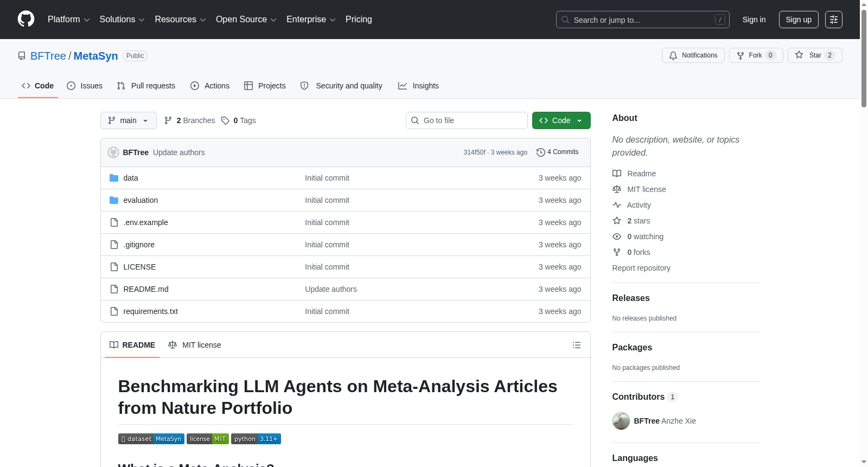Star the MetaSyn repository
The image size is (868, 467).
coord(815,55)
